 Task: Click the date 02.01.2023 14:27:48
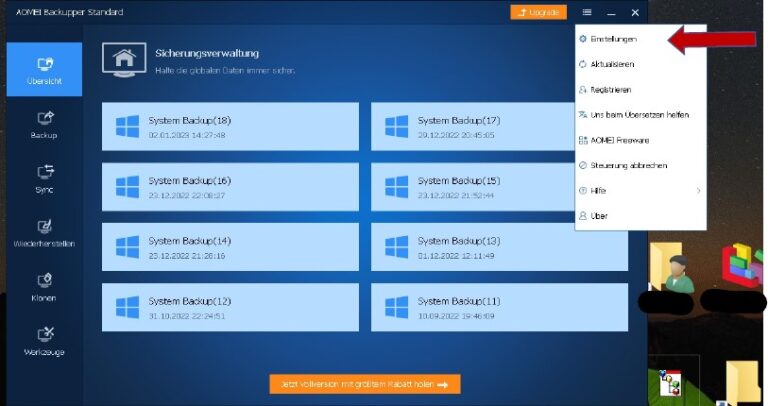tap(187, 135)
